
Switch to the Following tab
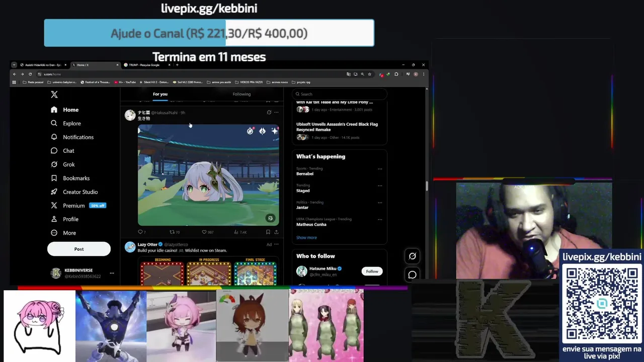[x=242, y=94]
